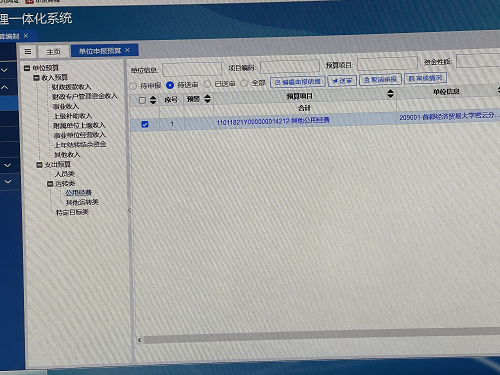The width and height of the screenshot is (500, 375).
Task: Open the 公用经费 tree item
Action: pos(78,193)
